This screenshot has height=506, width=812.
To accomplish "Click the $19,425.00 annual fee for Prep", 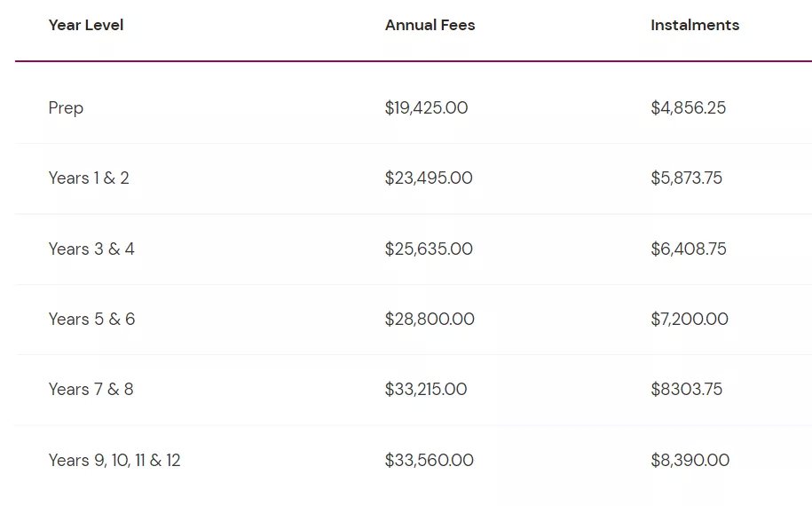I will tap(426, 107).
